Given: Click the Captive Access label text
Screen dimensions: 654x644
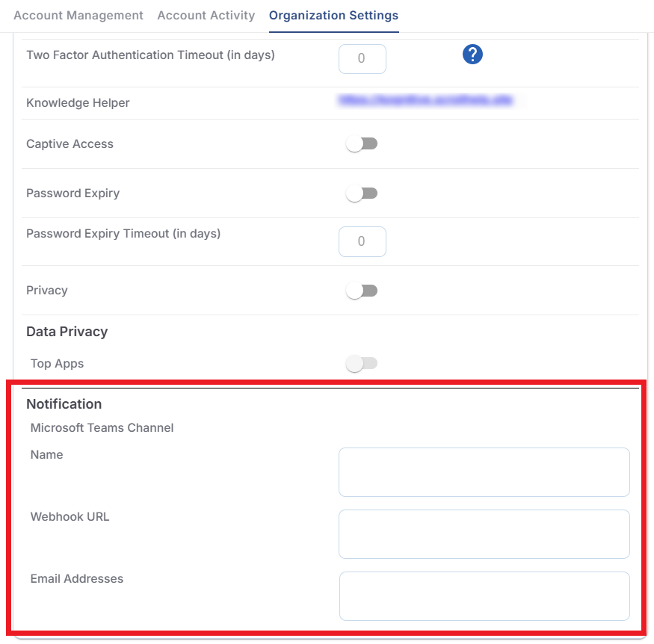Looking at the screenshot, I should [x=70, y=144].
